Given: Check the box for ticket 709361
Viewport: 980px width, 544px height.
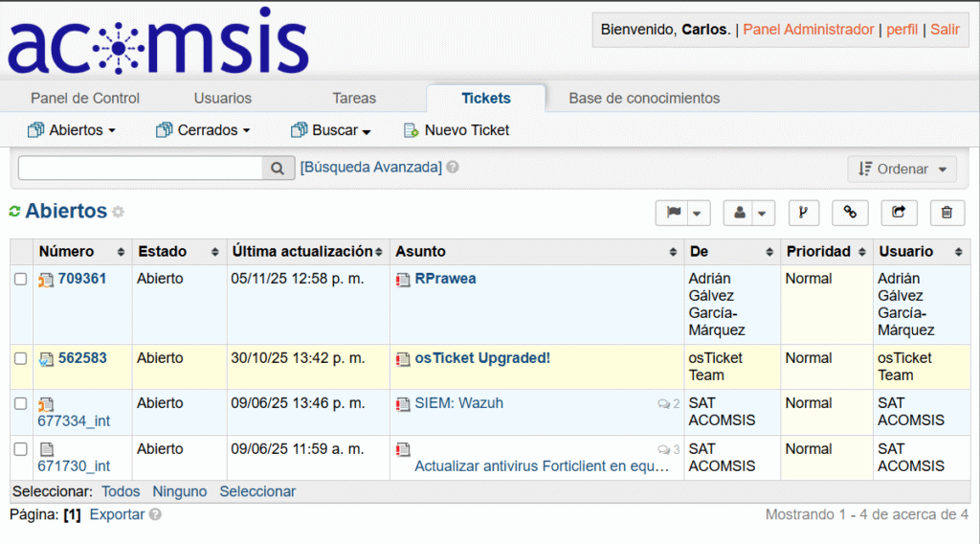Looking at the screenshot, I should [x=21, y=279].
